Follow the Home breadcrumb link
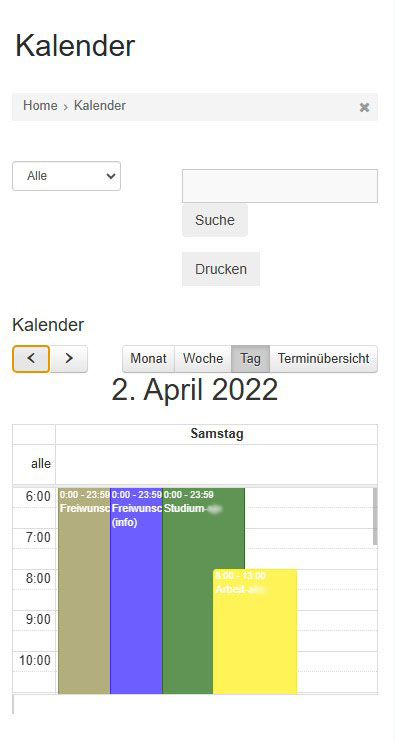 (x=40, y=106)
